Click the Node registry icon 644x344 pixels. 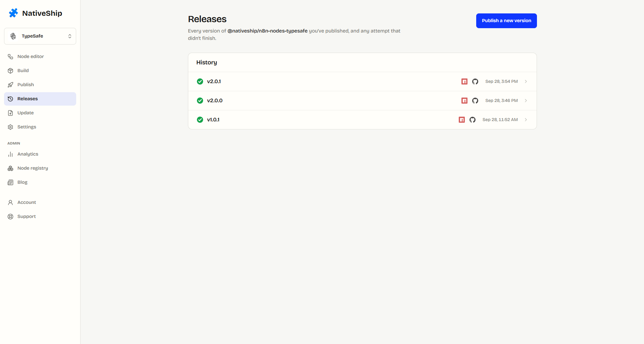[x=10, y=168]
